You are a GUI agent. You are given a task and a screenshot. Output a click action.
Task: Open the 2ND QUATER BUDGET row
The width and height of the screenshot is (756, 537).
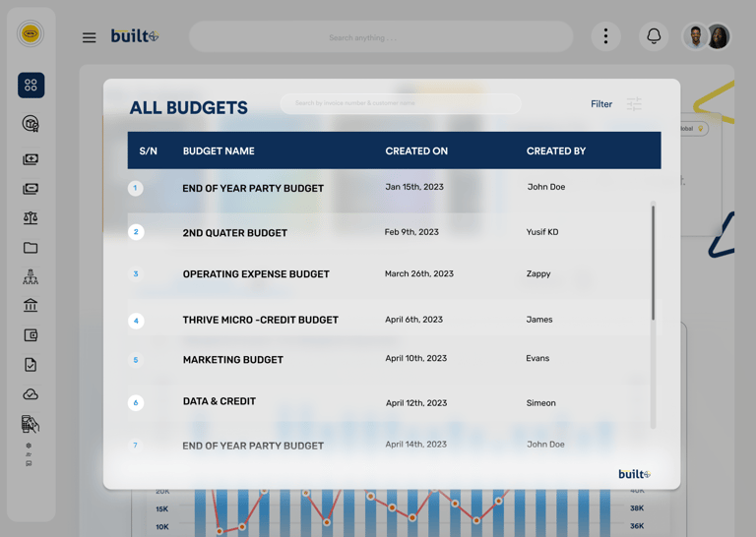tap(235, 233)
